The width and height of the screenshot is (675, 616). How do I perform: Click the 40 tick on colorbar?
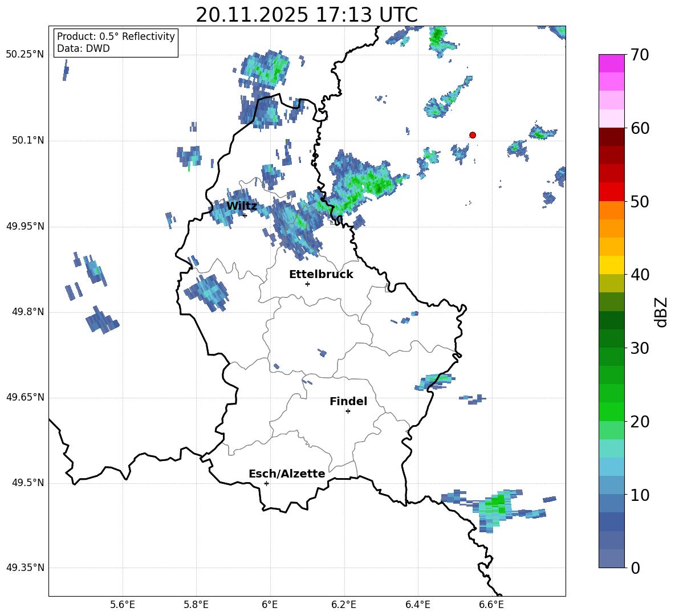click(x=640, y=275)
